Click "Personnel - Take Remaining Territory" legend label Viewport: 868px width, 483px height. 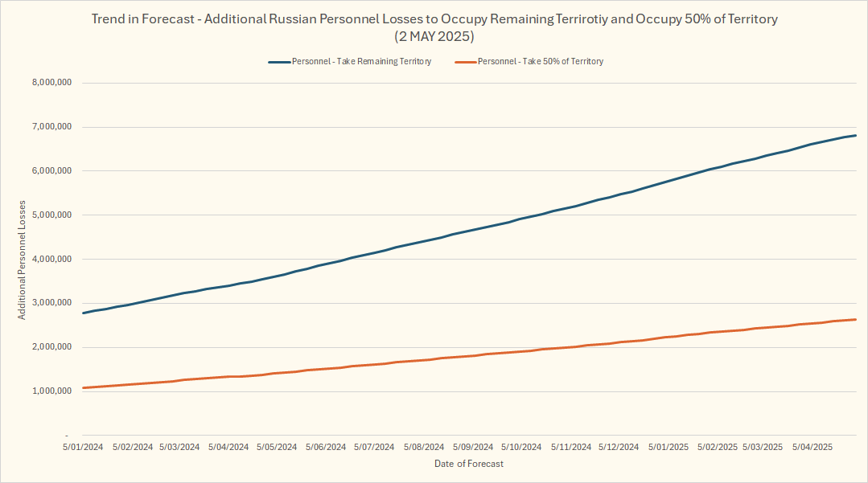(361, 61)
